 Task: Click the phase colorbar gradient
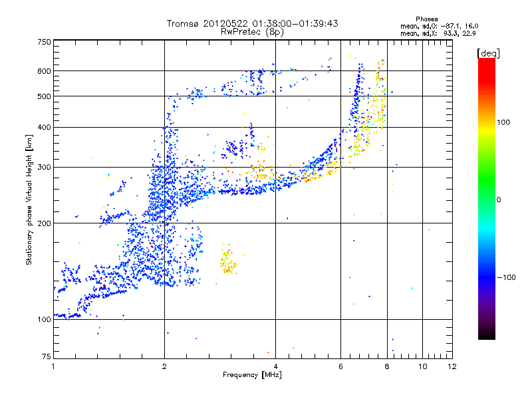[487, 198]
